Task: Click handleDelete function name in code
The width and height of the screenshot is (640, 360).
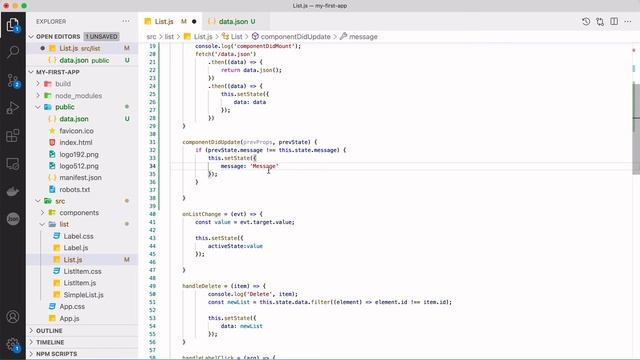Action: [201, 286]
